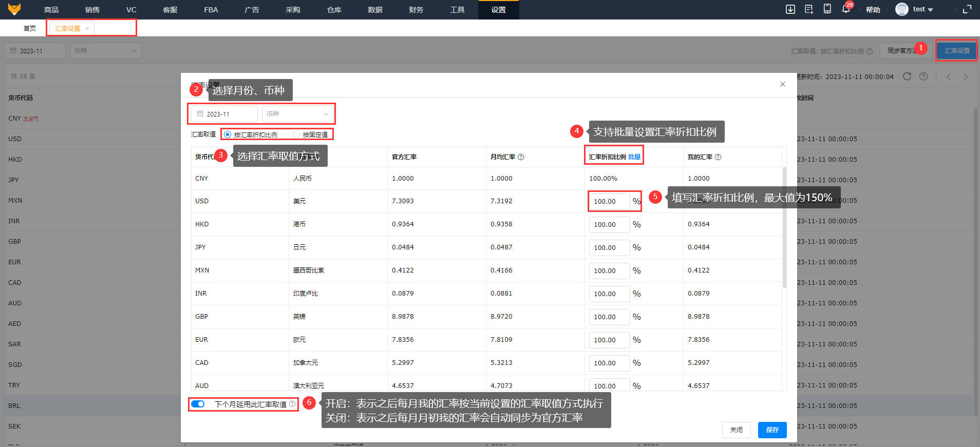980x447 pixels.
Task: Select the 按固定值 radio option
Action: (x=296, y=134)
